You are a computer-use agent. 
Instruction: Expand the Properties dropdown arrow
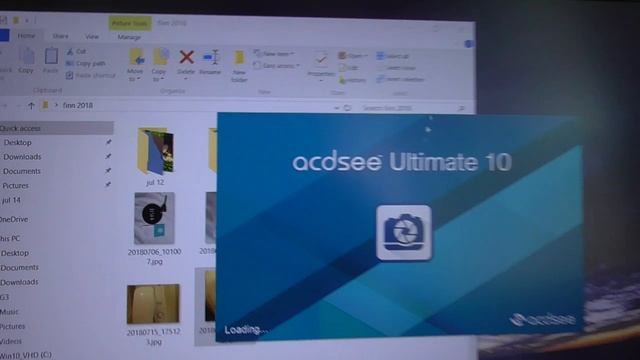click(321, 81)
